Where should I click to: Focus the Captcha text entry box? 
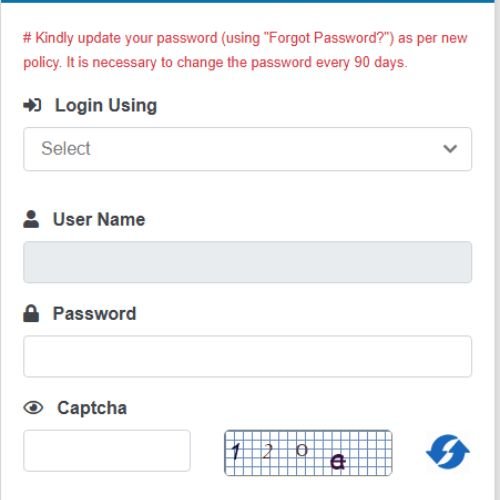[x=107, y=451]
